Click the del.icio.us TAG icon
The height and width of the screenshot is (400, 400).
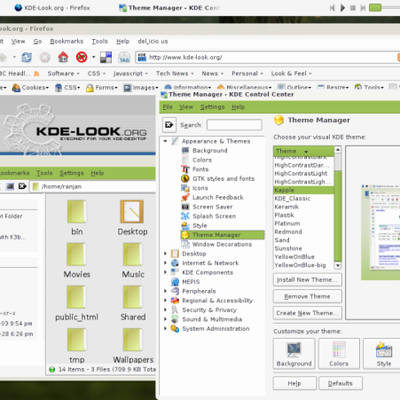point(124,57)
